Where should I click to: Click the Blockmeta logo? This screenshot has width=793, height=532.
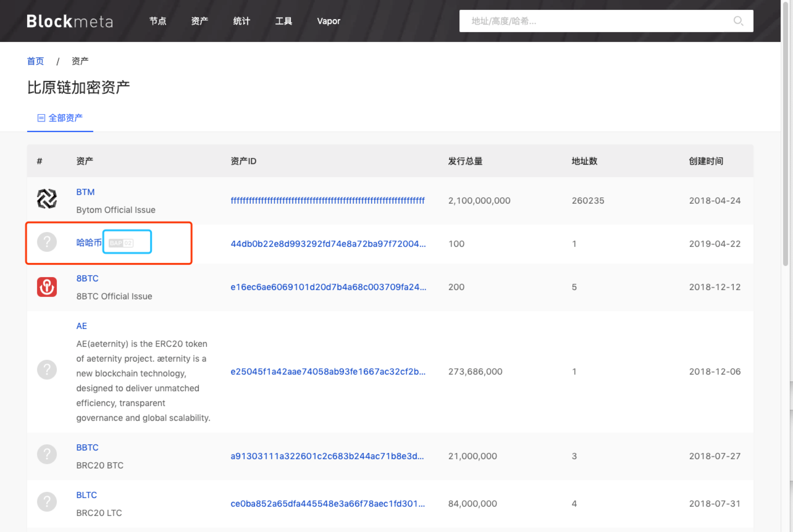click(x=70, y=21)
